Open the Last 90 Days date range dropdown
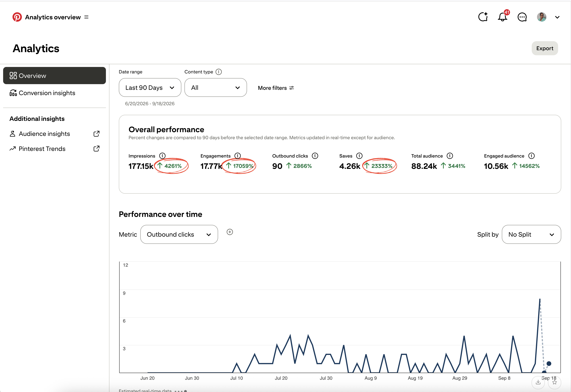 point(150,87)
